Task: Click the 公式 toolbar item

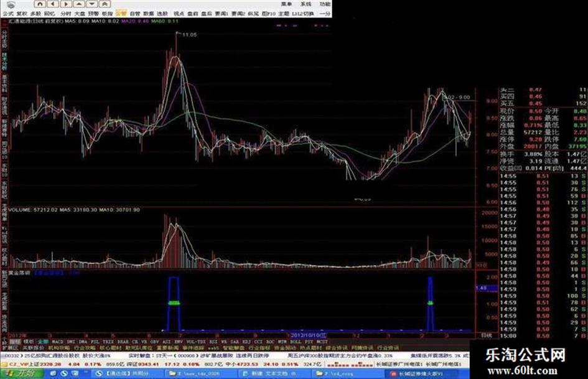Action: coord(8,14)
